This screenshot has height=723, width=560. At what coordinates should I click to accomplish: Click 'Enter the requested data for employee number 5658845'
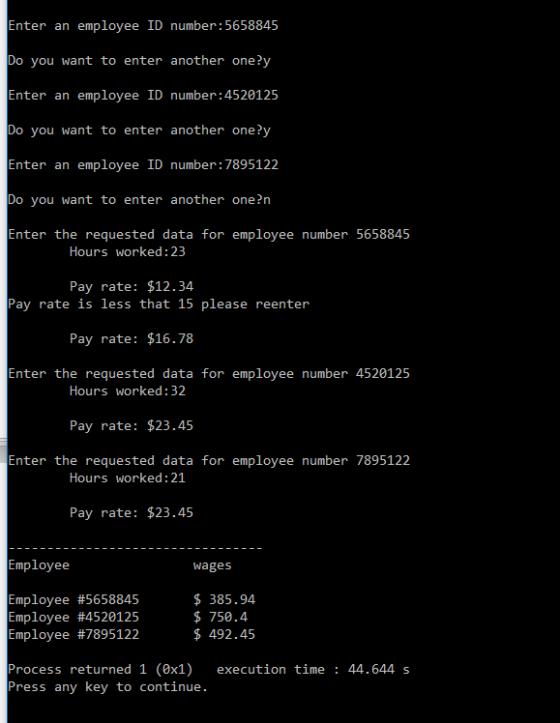click(x=209, y=234)
